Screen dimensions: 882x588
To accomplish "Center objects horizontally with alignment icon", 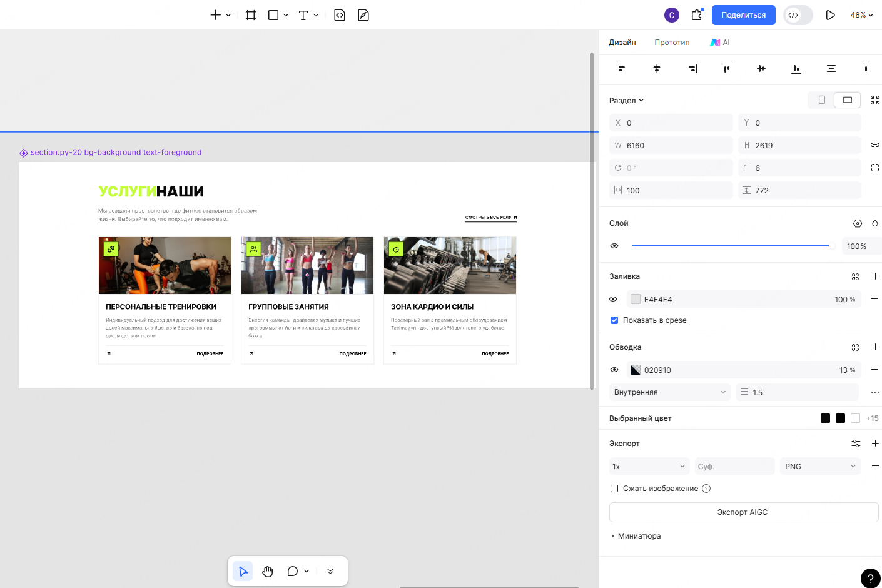I will pos(656,69).
